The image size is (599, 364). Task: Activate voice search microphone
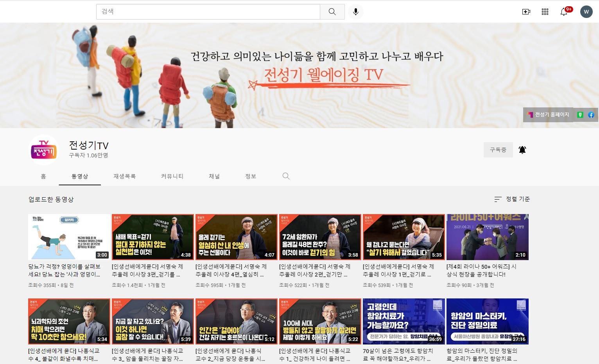[x=356, y=12]
